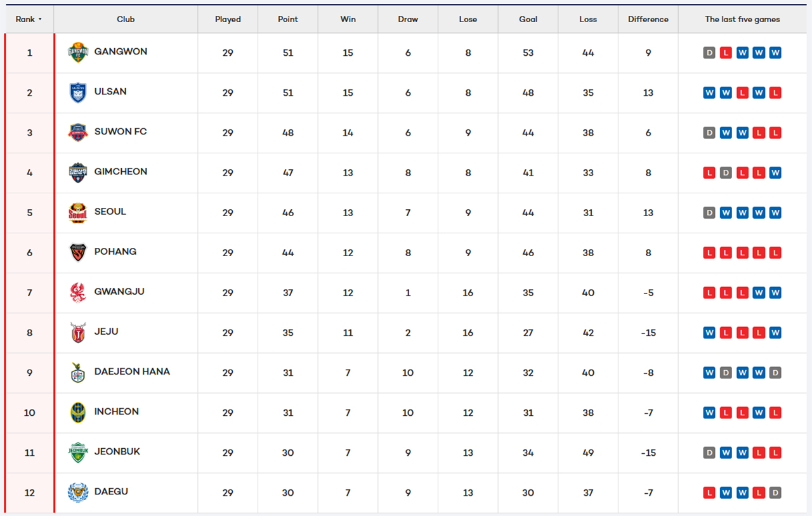Screen dimensions: 812x516
Task: Open the DAEJEON HANA club name link
Action: 132,371
